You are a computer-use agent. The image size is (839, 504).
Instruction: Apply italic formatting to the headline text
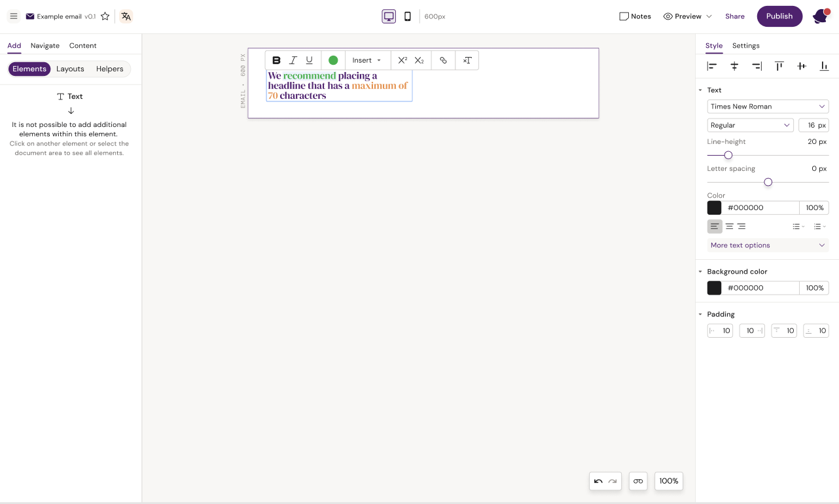pos(293,60)
